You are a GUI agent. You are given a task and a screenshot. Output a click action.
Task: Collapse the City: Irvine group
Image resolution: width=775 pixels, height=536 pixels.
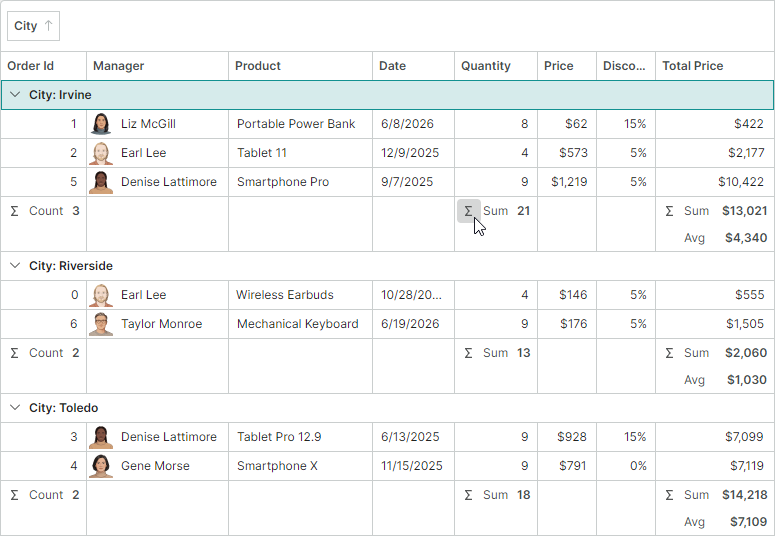(15, 94)
